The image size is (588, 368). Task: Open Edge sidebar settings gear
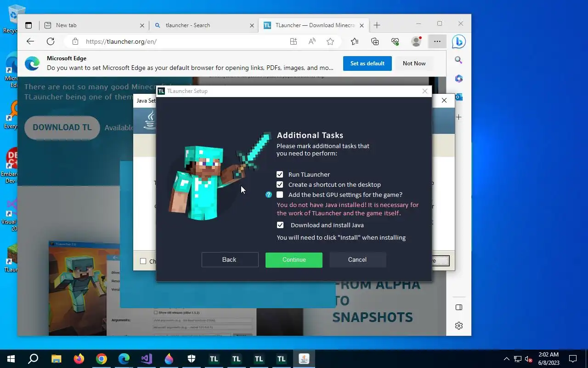point(458,326)
